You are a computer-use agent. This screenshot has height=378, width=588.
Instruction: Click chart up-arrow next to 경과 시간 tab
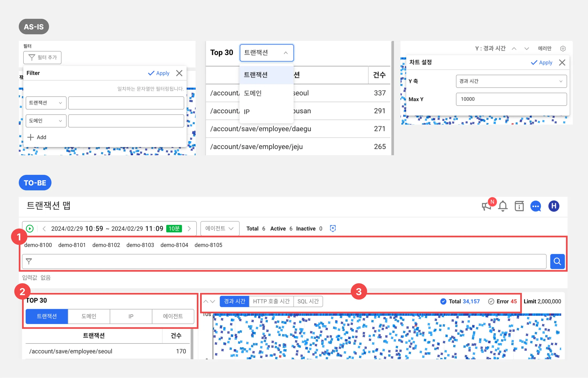point(206,301)
